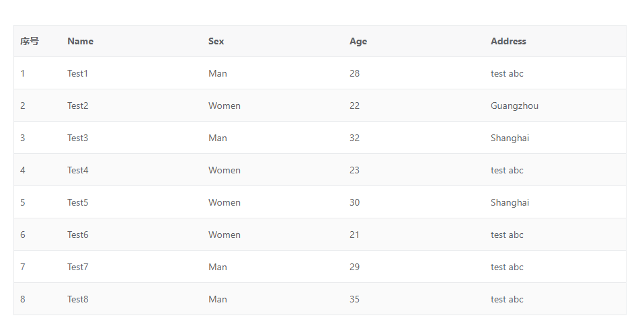Click the Test7 name cell
Image resolution: width=644 pixels, height=332 pixels.
[77, 267]
